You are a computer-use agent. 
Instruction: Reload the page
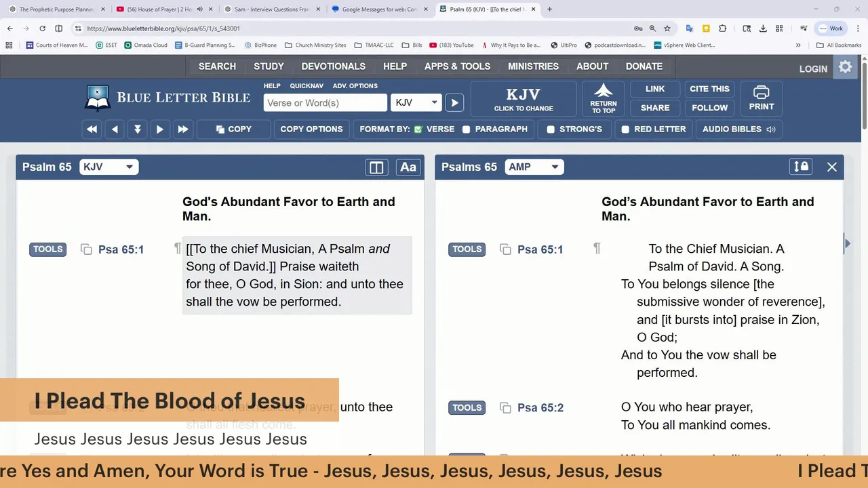(42, 28)
